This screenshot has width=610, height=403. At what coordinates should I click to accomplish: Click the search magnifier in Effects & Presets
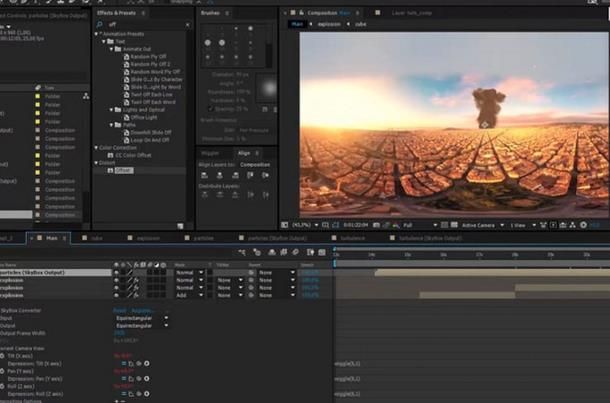pos(100,25)
